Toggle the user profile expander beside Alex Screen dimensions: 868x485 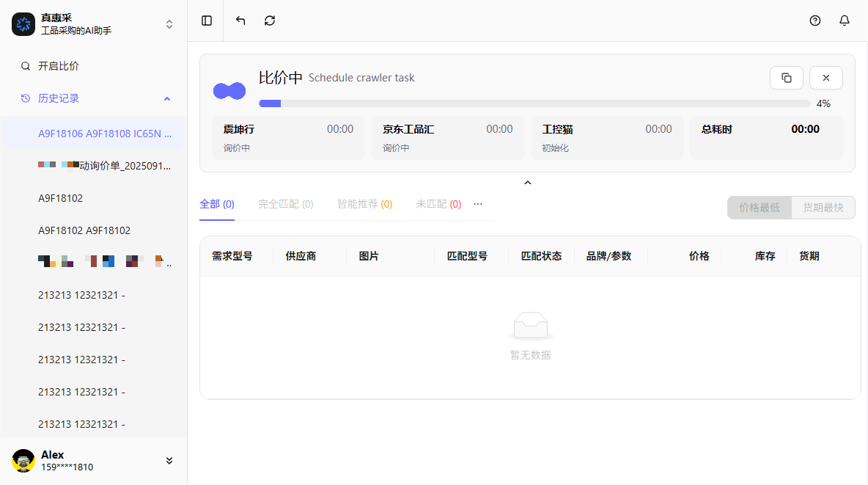tap(169, 460)
